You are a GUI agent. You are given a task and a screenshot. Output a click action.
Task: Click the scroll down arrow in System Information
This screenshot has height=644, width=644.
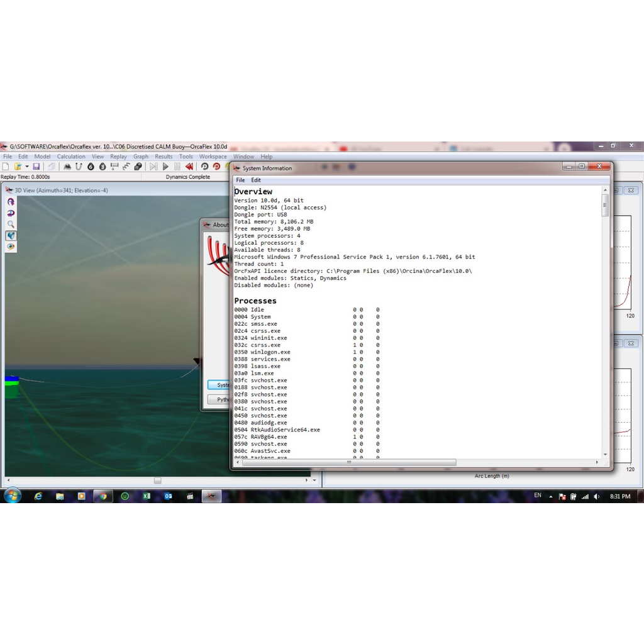(605, 454)
